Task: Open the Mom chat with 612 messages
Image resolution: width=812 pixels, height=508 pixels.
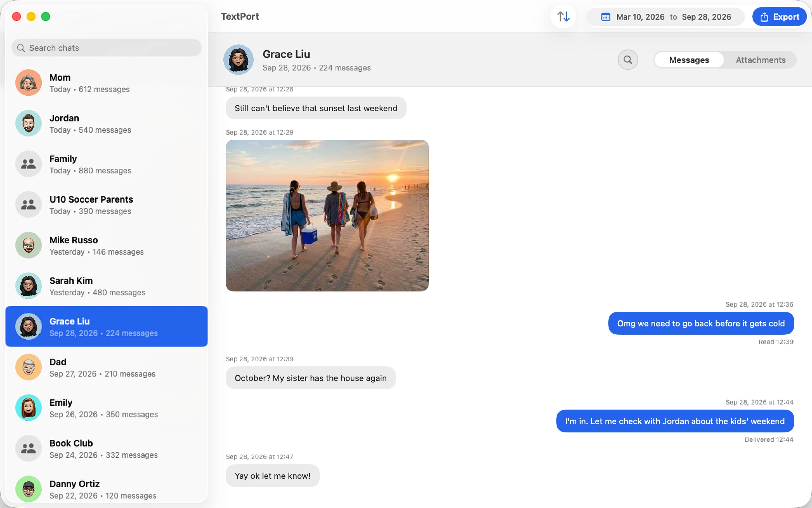Action: click(x=107, y=83)
